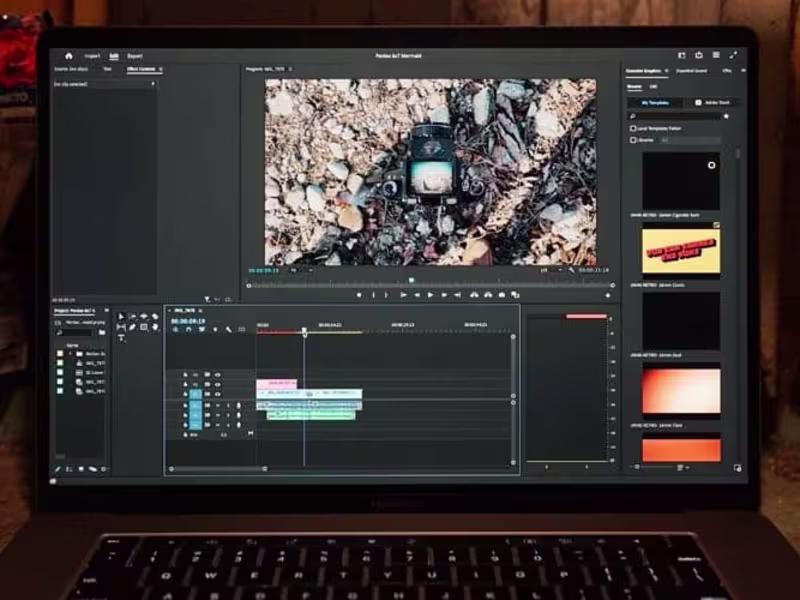
Task: Click Go to Out point button
Action: 457,295
